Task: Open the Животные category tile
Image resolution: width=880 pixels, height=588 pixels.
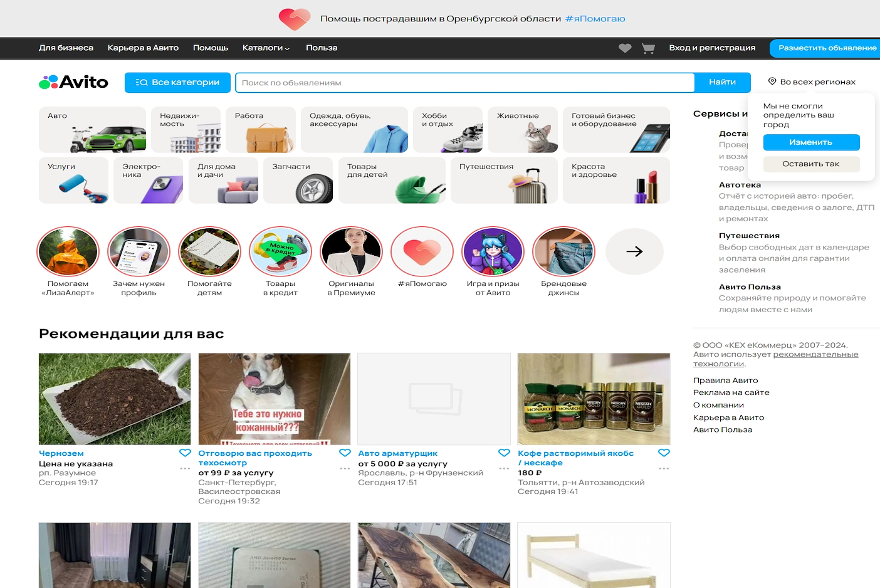Action: click(x=523, y=130)
